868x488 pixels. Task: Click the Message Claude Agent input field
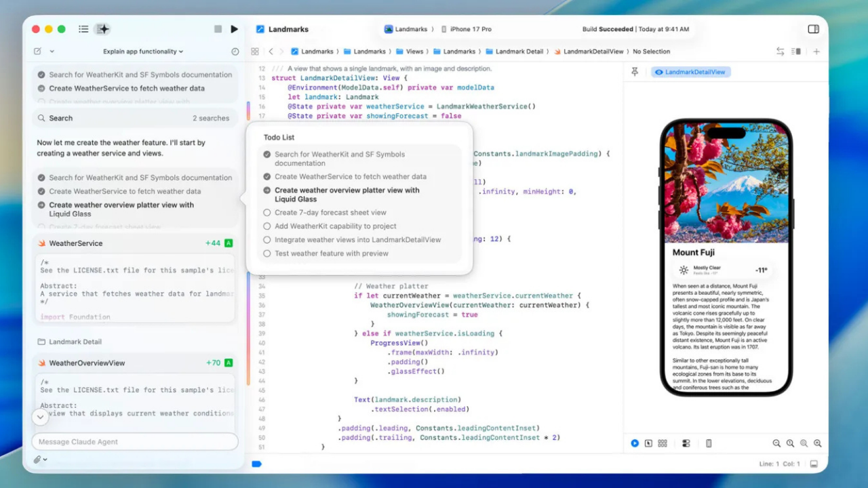pos(134,441)
